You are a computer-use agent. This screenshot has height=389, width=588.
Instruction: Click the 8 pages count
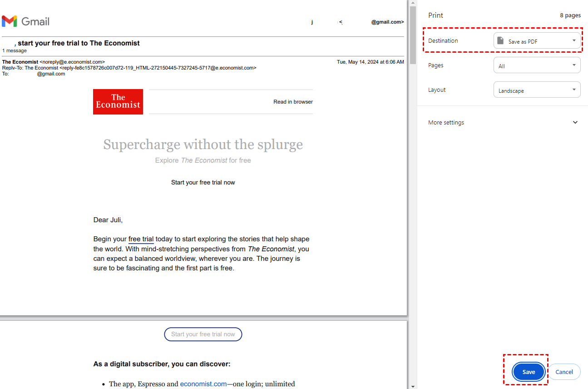pos(570,15)
